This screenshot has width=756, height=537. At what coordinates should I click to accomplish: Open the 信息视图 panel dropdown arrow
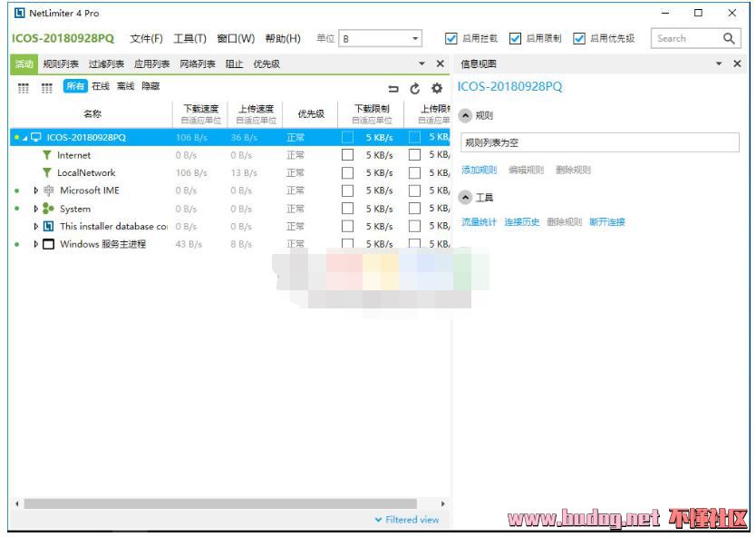tap(719, 63)
